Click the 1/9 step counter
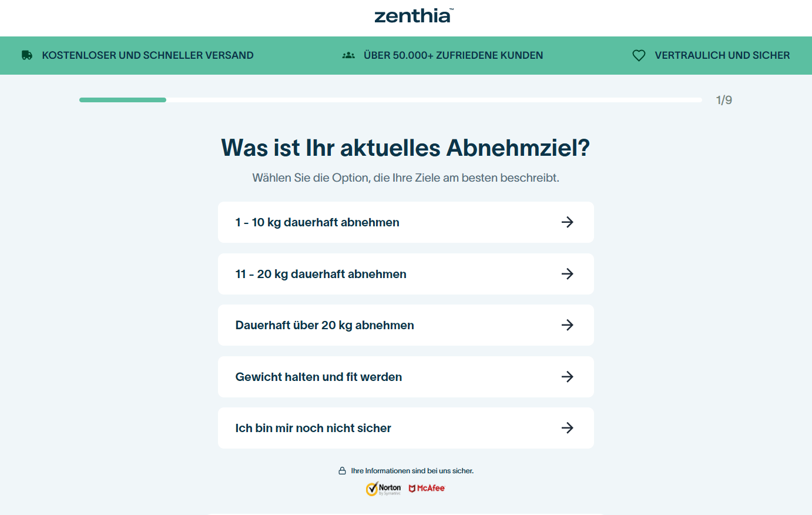The image size is (812, 515). 724,100
